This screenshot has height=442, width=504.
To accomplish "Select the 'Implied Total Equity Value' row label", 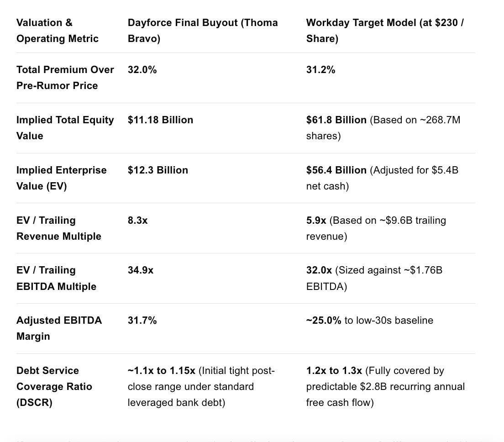I will (65, 127).
